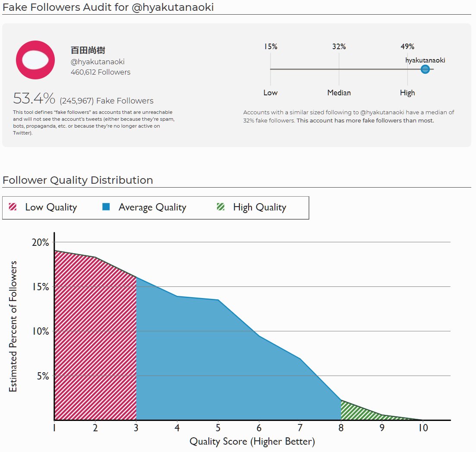Click the x-axis tick label 8
Viewport: 476px width, 452px height.
pyautogui.click(x=341, y=428)
